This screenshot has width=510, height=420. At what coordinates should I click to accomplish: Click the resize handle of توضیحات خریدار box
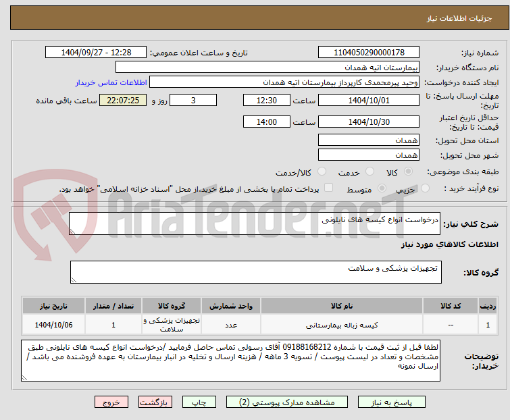[x=24, y=378]
